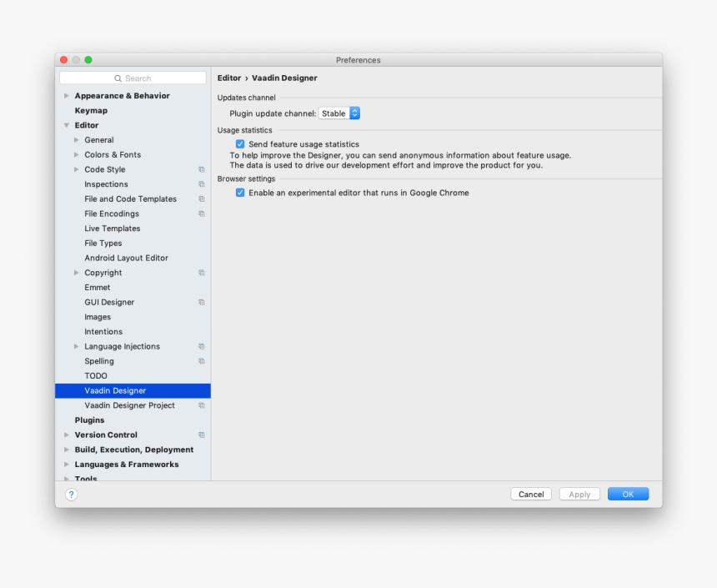Viewport: 717px width, 588px height.
Task: Uncheck experimental Google Chrome editor option
Action: pyautogui.click(x=240, y=193)
